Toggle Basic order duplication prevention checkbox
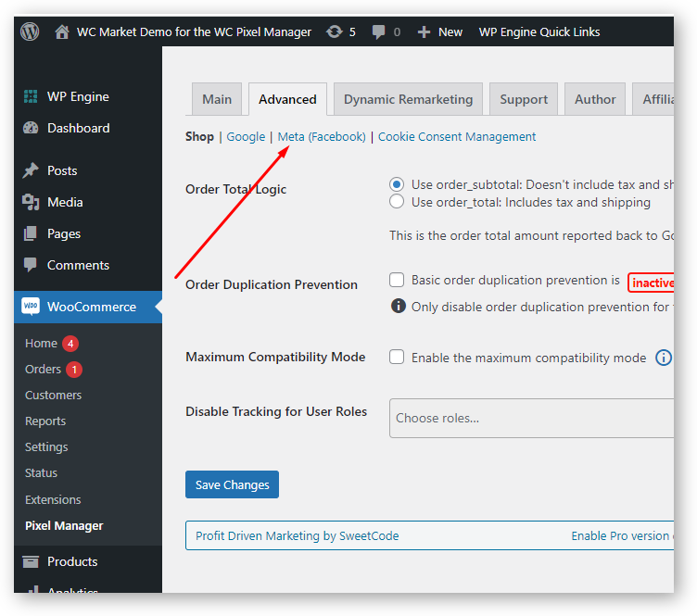The width and height of the screenshot is (697, 616). tap(397, 281)
